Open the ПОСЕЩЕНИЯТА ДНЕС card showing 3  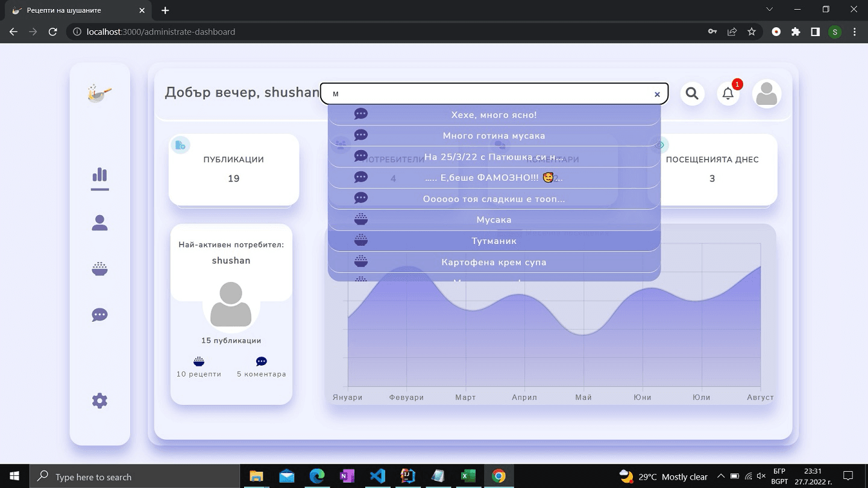pos(712,169)
